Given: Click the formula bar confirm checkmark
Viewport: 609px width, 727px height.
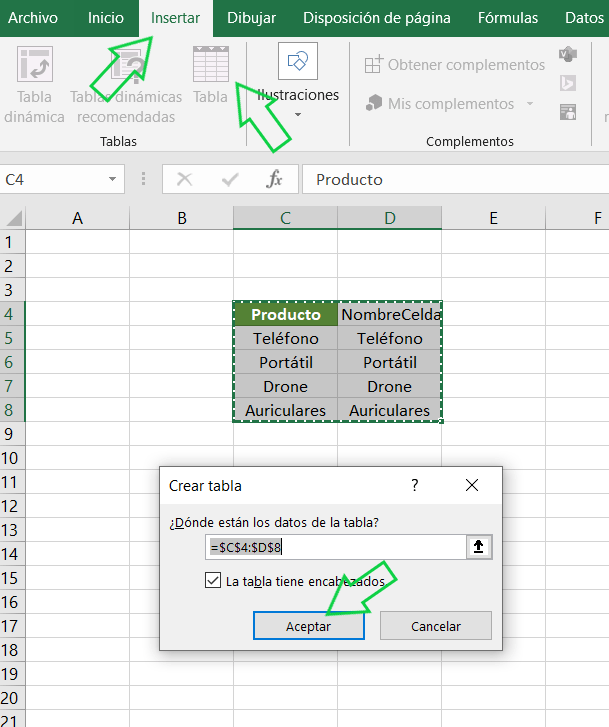Looking at the screenshot, I should tap(230, 179).
